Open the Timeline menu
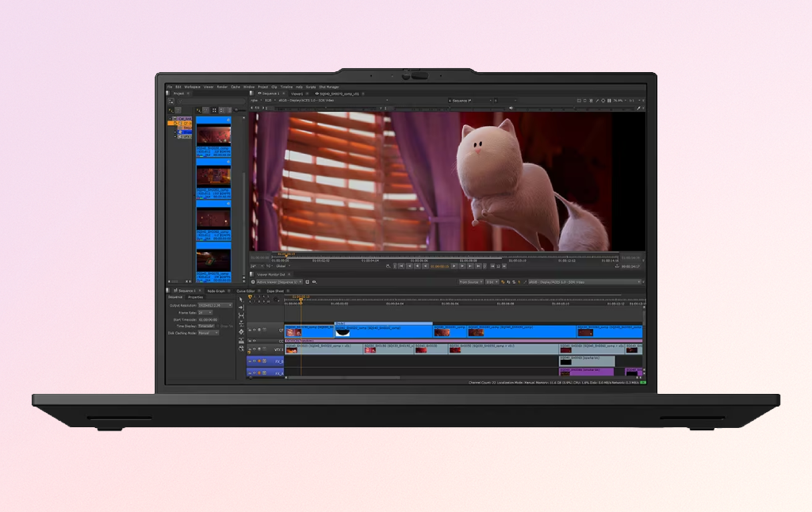The width and height of the screenshot is (812, 512). pyautogui.click(x=286, y=86)
